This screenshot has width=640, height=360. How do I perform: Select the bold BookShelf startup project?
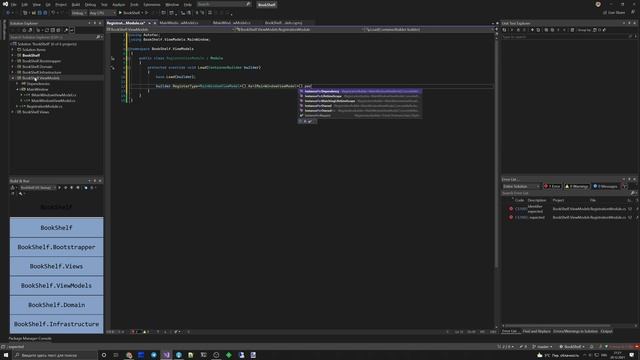(31, 55)
